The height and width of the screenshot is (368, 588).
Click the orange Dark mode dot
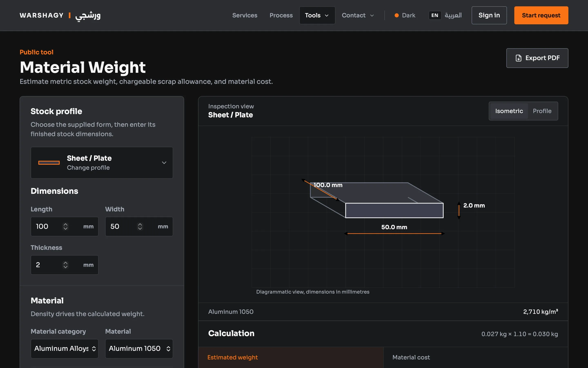(396, 15)
